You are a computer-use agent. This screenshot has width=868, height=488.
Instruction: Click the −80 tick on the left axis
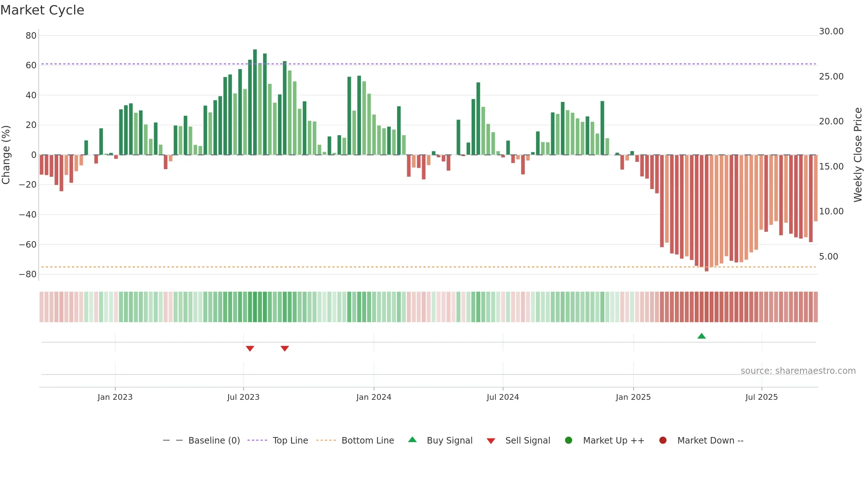click(x=28, y=274)
